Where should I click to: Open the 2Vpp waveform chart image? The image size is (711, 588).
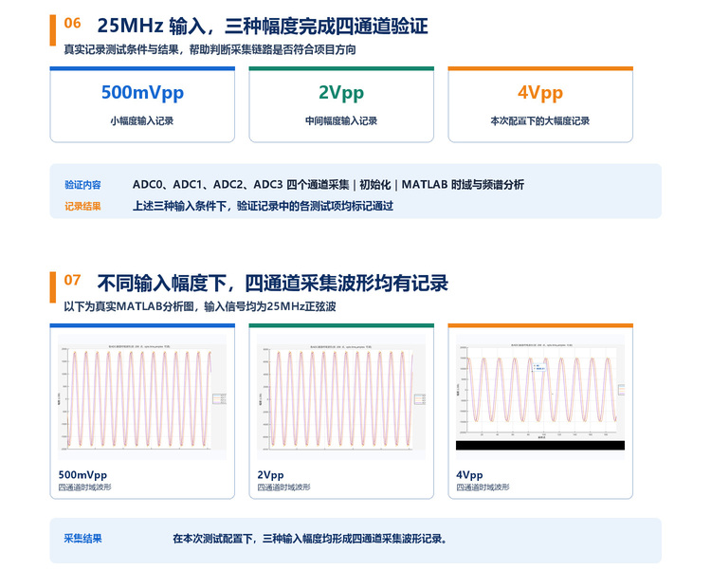[x=341, y=397]
